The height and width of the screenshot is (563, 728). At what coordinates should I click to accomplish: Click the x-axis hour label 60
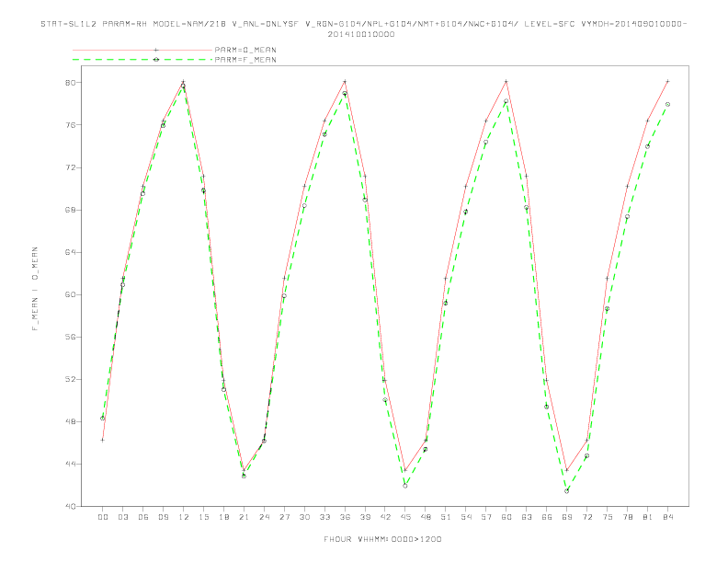tap(506, 517)
